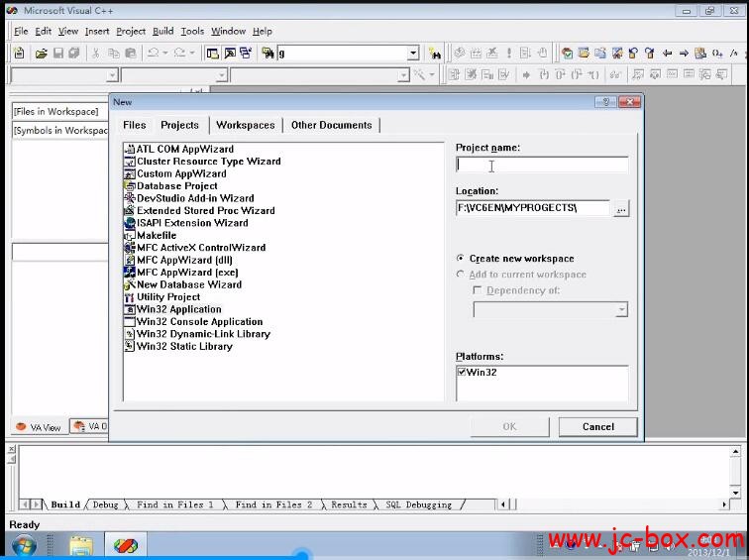
Task: Click the Find in Files binoculars icon
Action: click(267, 54)
